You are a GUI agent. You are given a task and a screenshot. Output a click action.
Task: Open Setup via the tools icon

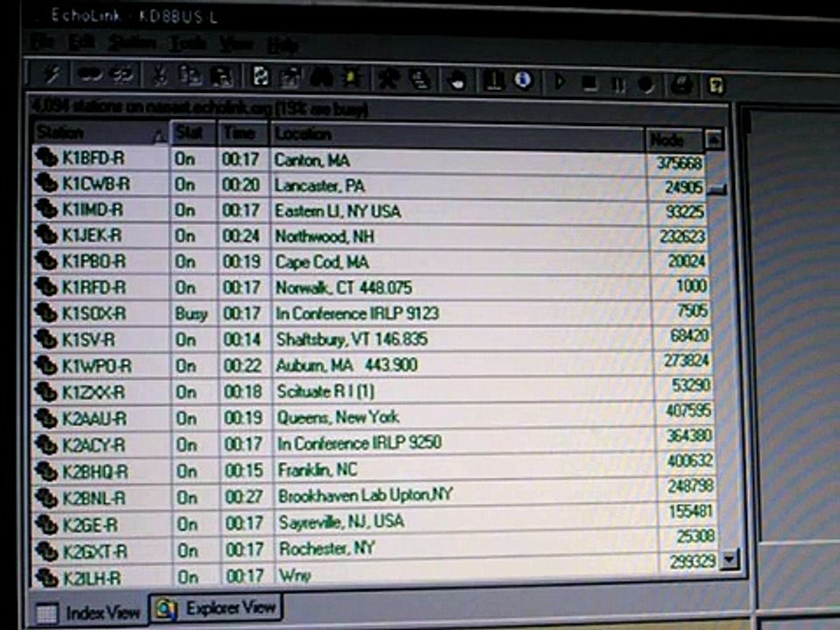(x=388, y=80)
